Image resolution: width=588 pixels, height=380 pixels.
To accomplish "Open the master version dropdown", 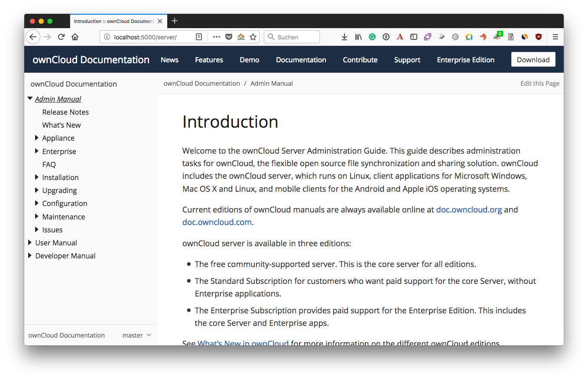I will (x=136, y=335).
